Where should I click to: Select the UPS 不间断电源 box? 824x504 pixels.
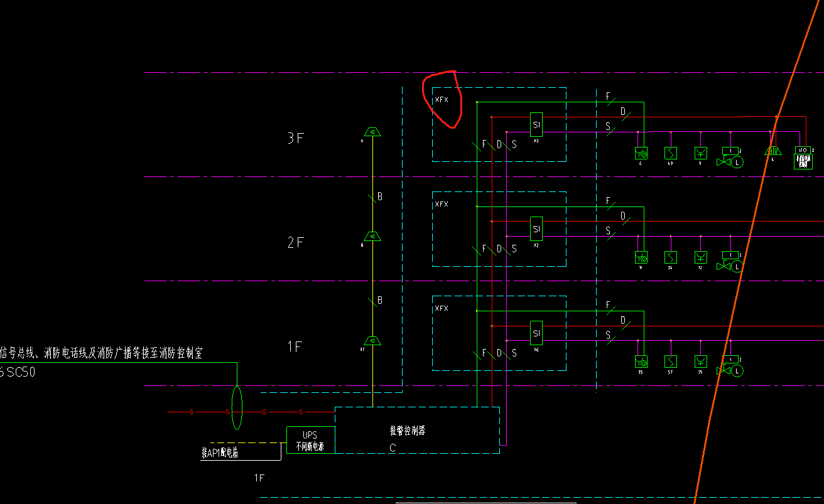pyautogui.click(x=310, y=440)
